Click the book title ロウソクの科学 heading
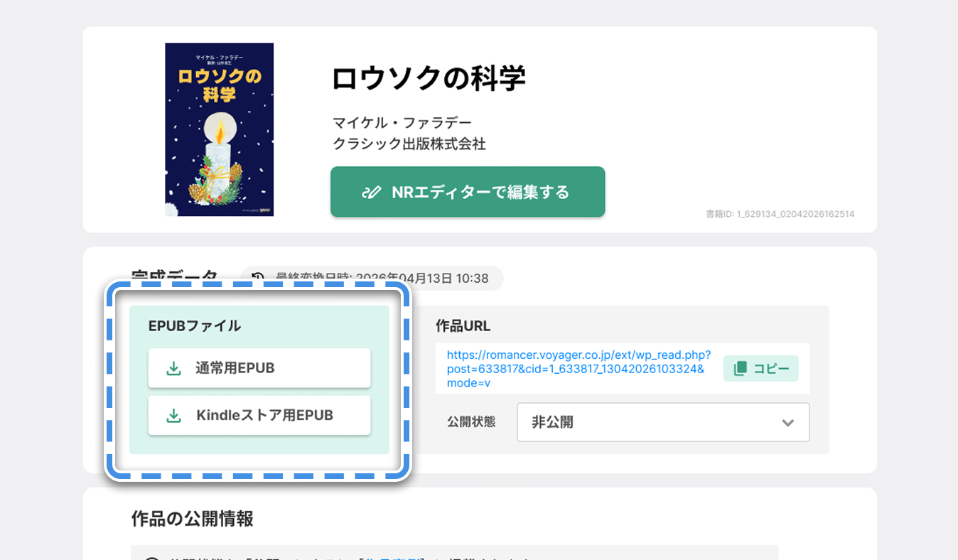 429,79
